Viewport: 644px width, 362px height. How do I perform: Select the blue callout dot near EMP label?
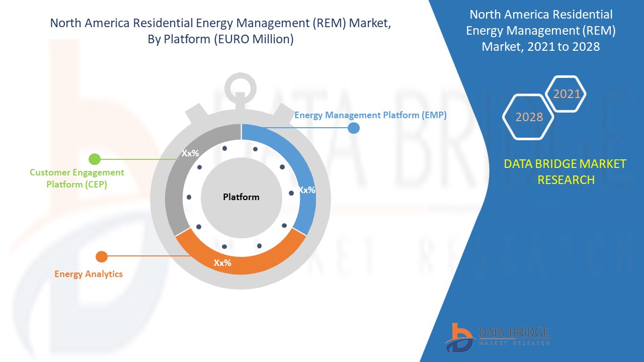point(354,128)
